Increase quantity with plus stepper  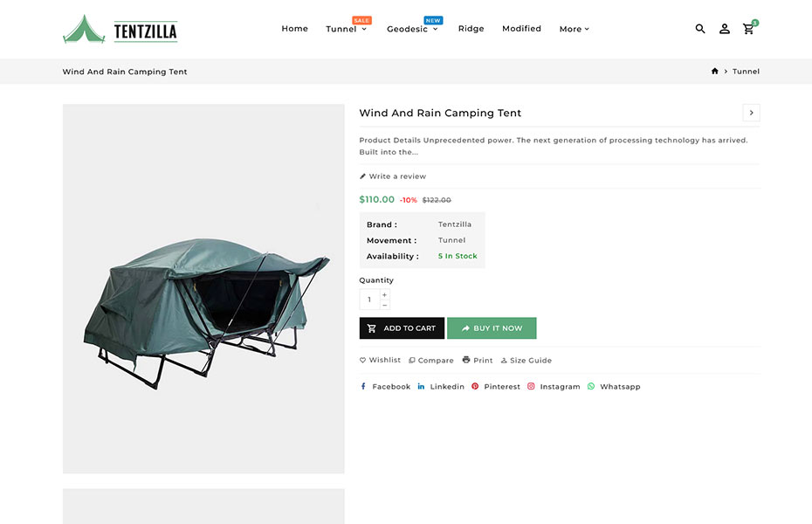[x=385, y=294]
